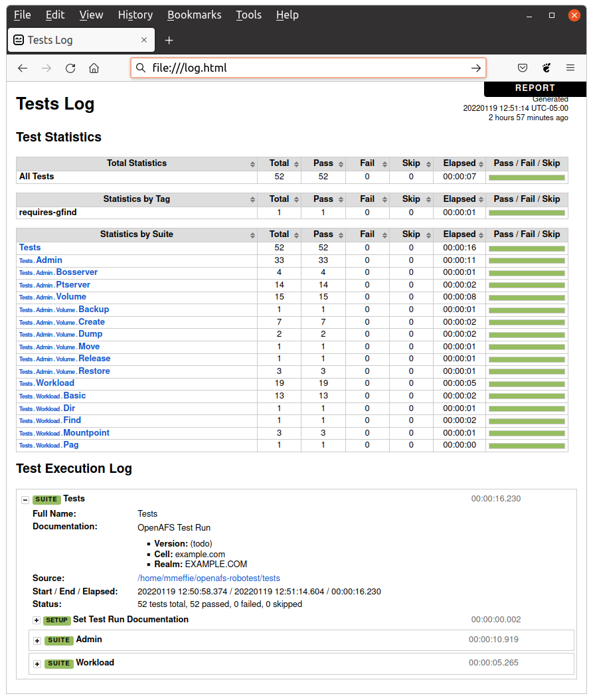Open the Help menu

coord(287,15)
